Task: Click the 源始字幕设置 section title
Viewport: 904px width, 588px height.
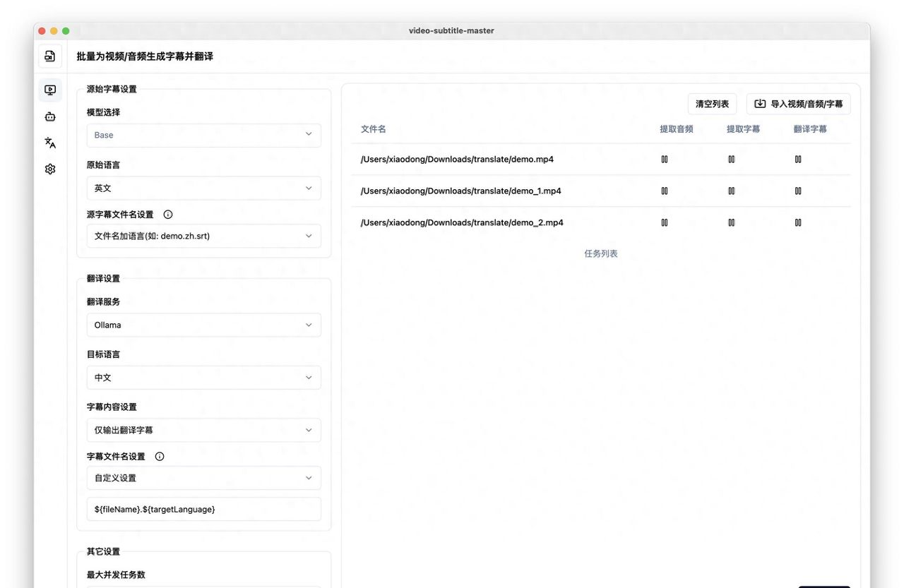Action: (112, 89)
